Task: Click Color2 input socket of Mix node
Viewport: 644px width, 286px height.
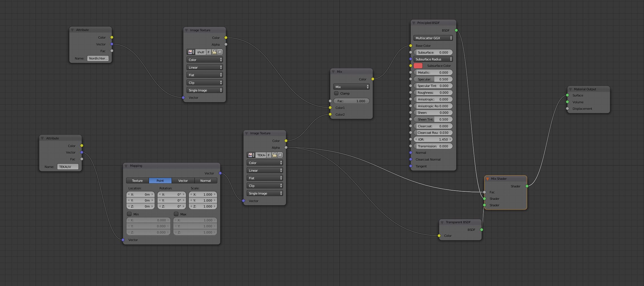Action: pyautogui.click(x=330, y=114)
